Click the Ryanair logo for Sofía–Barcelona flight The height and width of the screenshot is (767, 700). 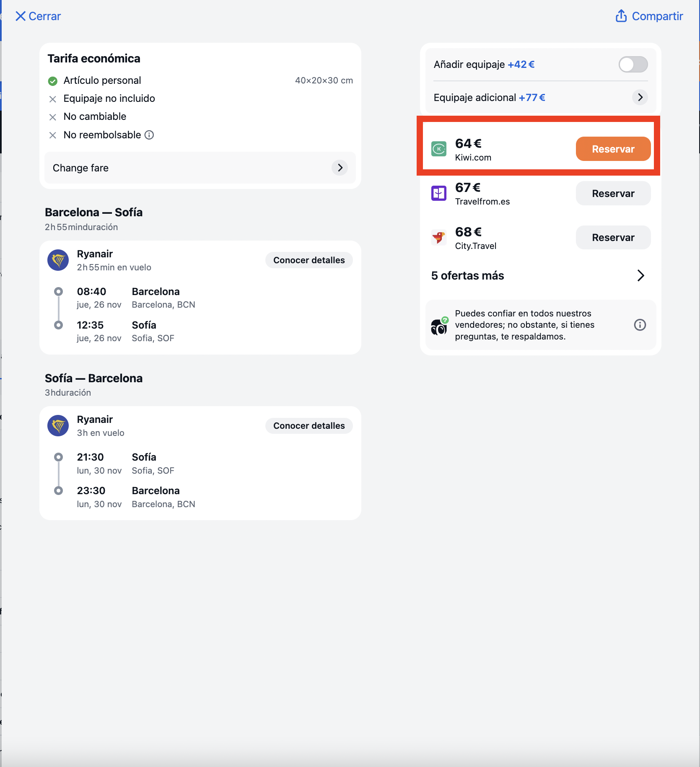tap(58, 426)
